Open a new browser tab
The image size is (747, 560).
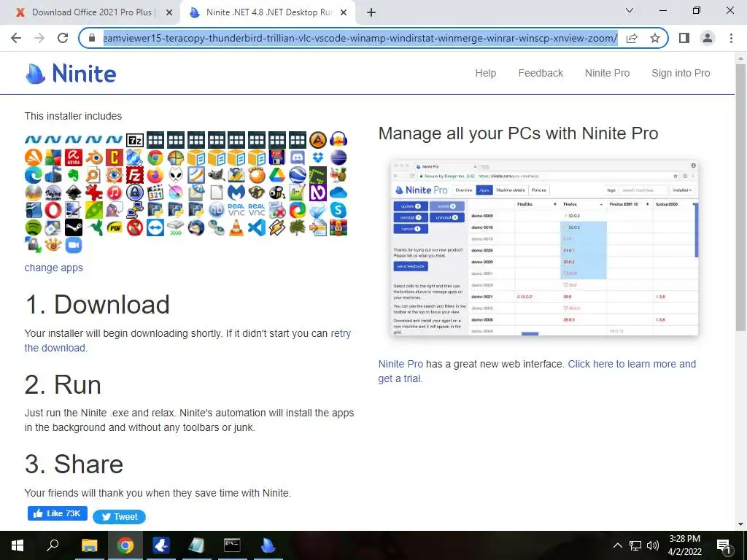[371, 13]
